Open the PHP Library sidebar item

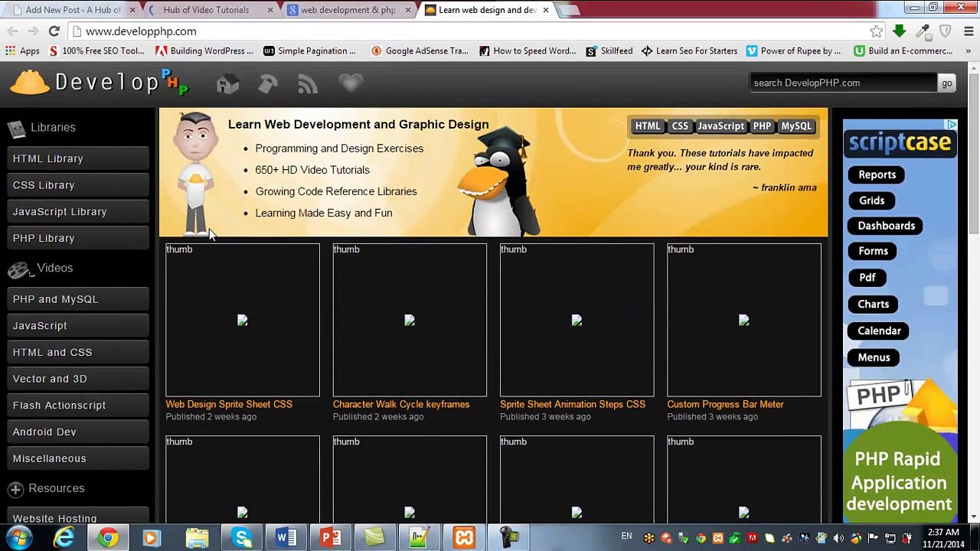point(78,238)
